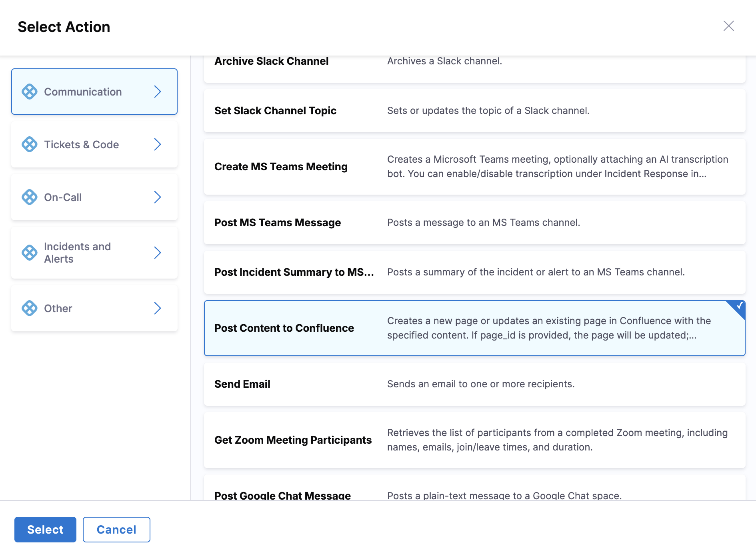Choose the Set Slack Channel Topic action

475,111
